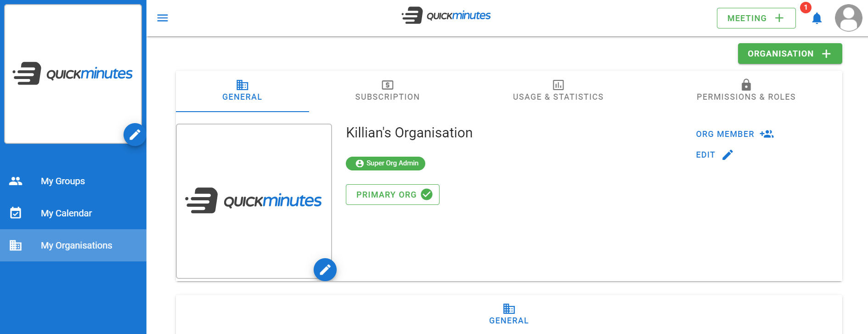Click the pencil icon beside Edit
This screenshot has width=868, height=334.
(727, 155)
